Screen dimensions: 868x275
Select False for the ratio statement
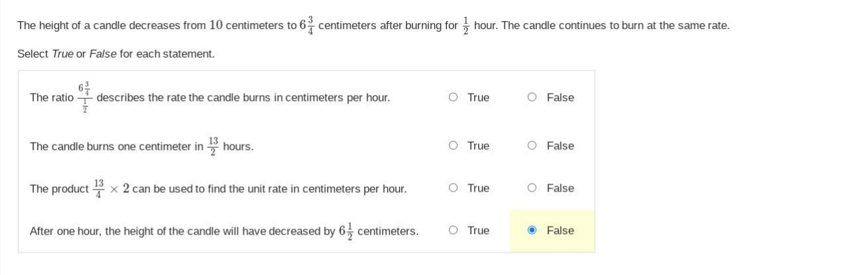[532, 97]
